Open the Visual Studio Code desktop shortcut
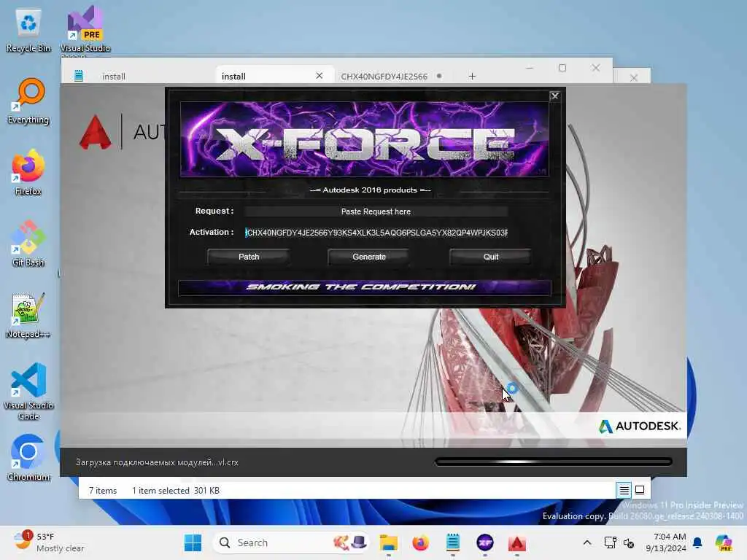This screenshot has width=747, height=560. (28, 392)
